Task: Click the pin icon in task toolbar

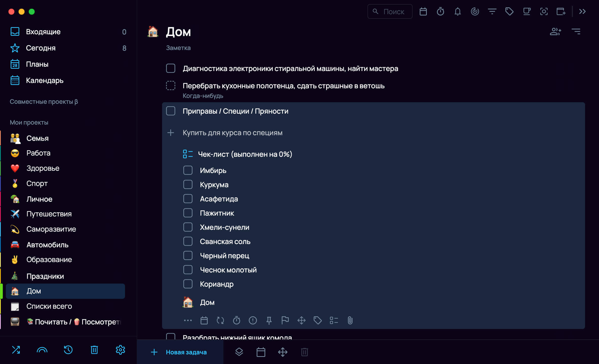Action: tap(269, 320)
